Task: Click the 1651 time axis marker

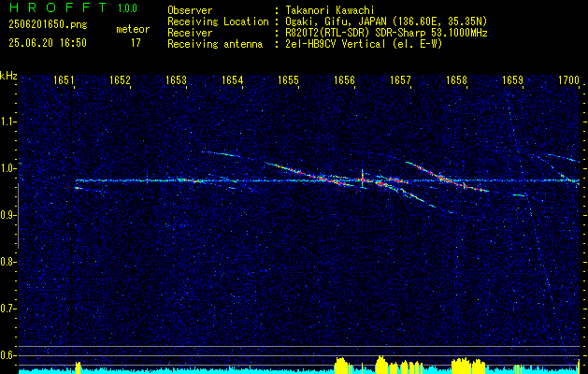Action: coord(64,79)
